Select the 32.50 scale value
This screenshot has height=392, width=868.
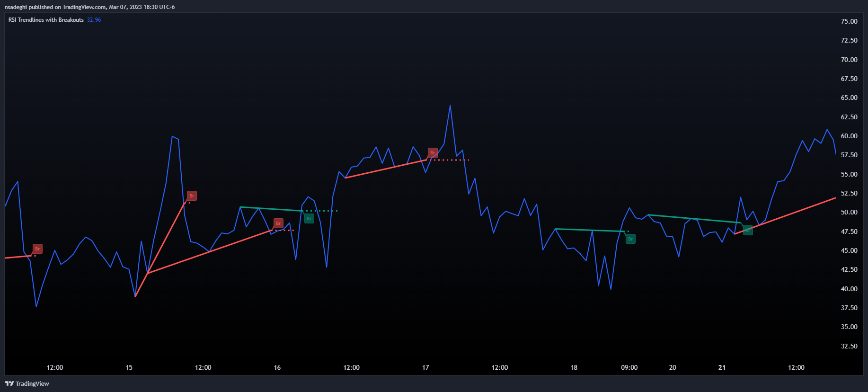[849, 346]
